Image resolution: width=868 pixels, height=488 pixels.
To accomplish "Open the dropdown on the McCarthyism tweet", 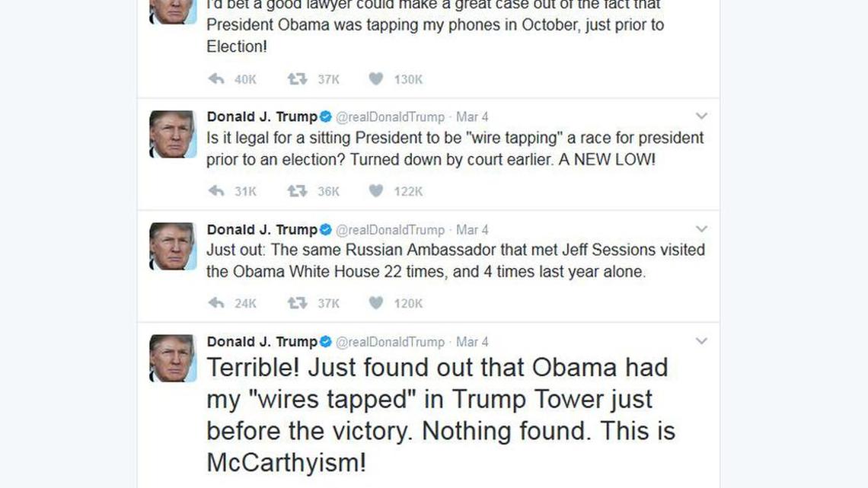I will tap(701, 342).
